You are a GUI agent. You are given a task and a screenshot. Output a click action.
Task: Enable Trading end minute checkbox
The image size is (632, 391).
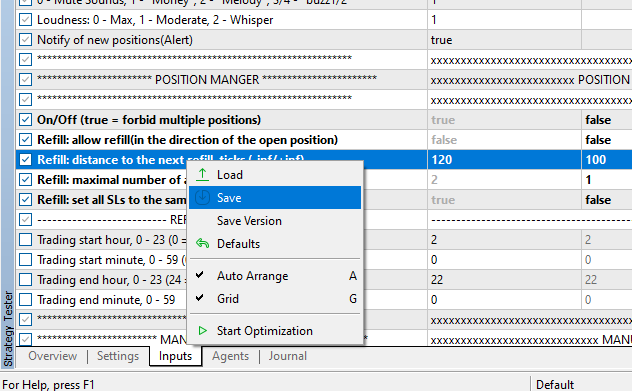25,299
